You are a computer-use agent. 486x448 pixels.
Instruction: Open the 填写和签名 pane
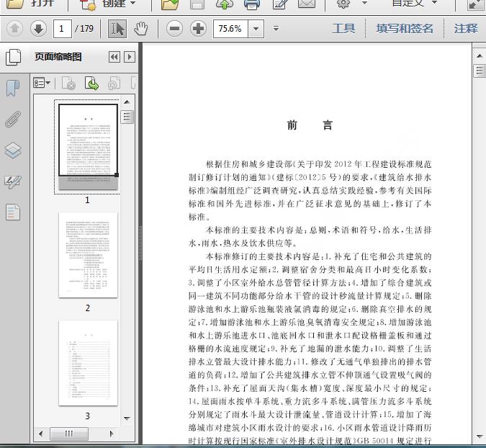point(405,29)
